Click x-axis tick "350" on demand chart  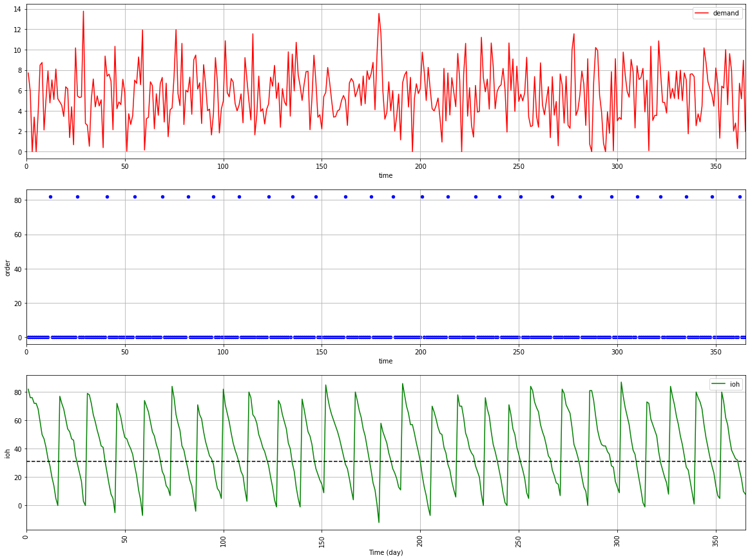coord(716,166)
